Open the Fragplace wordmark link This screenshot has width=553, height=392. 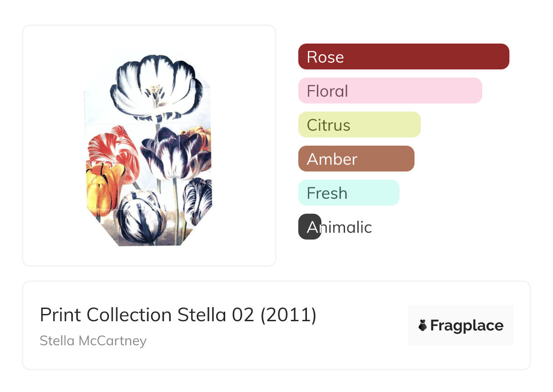461,325
